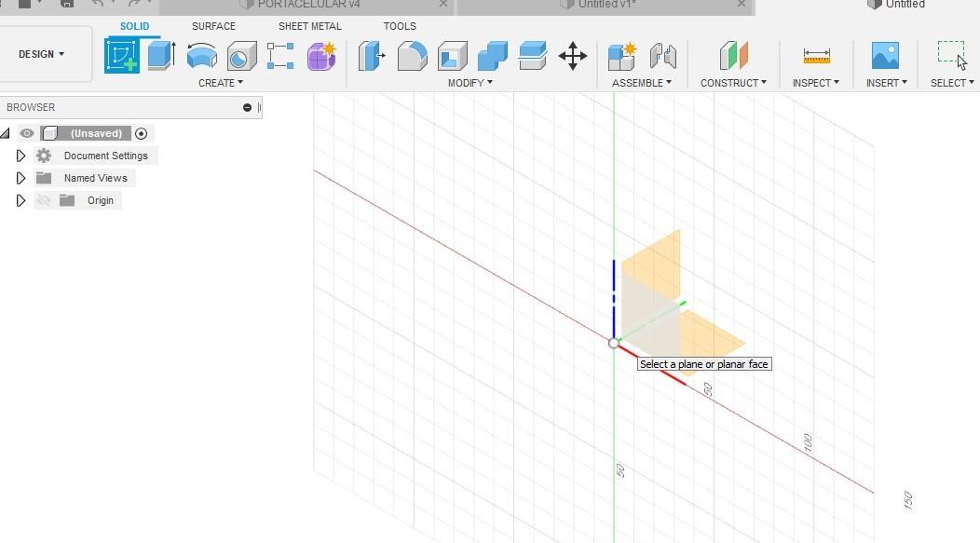The height and width of the screenshot is (543, 980).
Task: Select the Combine tool
Action: [493, 56]
